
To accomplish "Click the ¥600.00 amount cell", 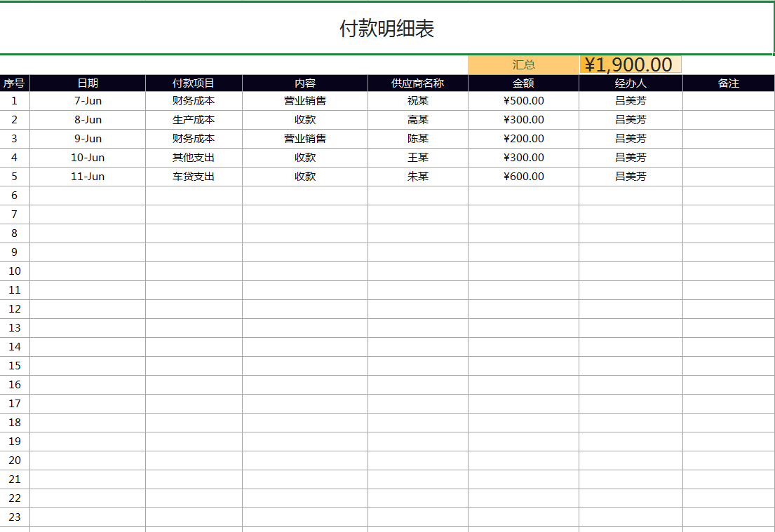I will pyautogui.click(x=522, y=176).
